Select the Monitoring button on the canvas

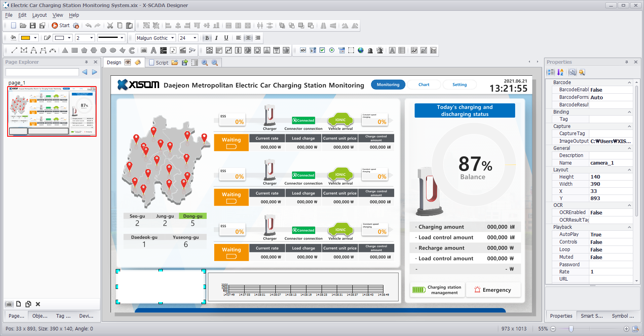388,84
